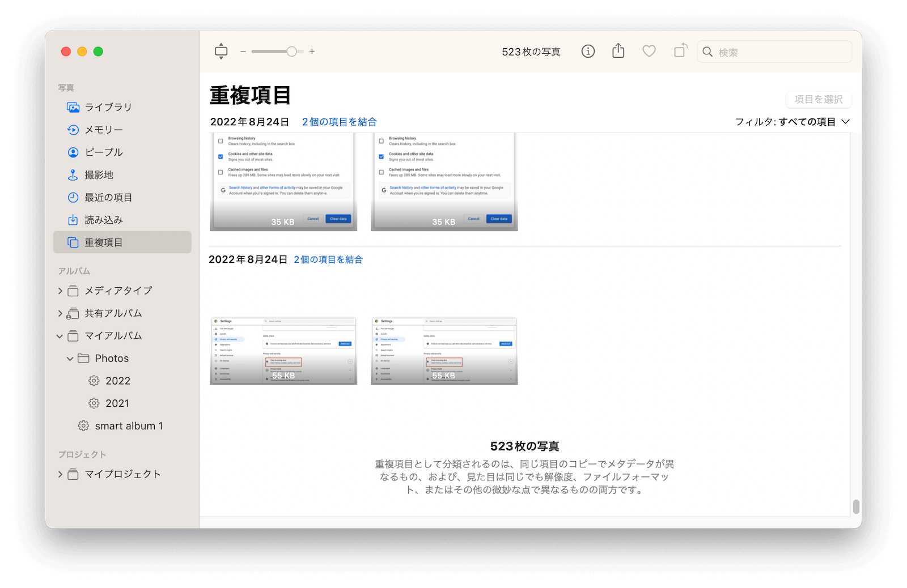
Task: Click the green fullscreen window button
Action: (x=98, y=52)
